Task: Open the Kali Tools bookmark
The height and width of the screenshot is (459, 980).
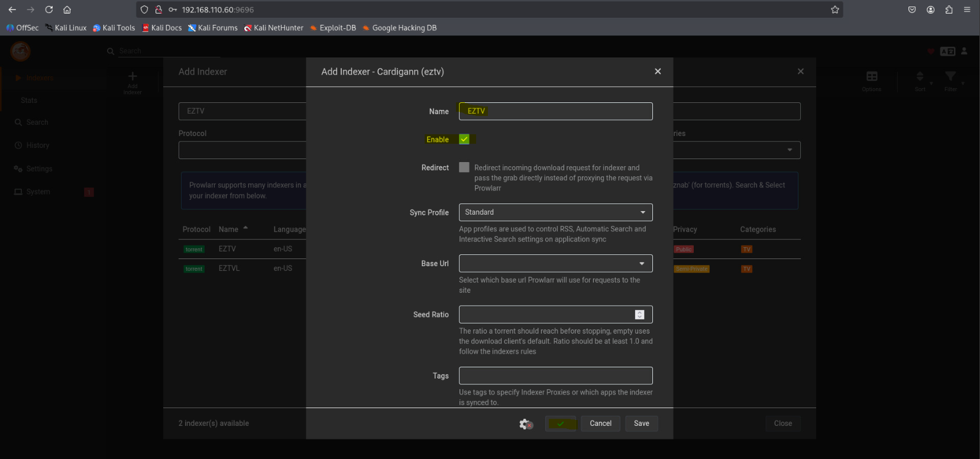Action: (x=114, y=28)
